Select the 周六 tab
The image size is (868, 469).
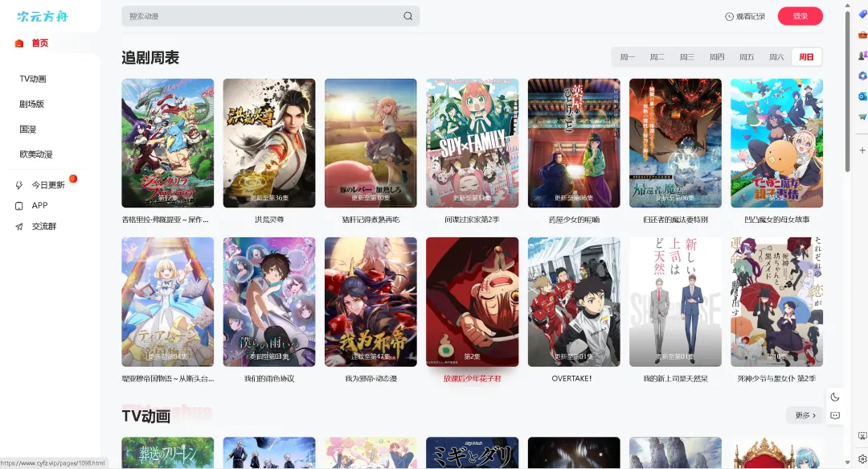(x=776, y=57)
